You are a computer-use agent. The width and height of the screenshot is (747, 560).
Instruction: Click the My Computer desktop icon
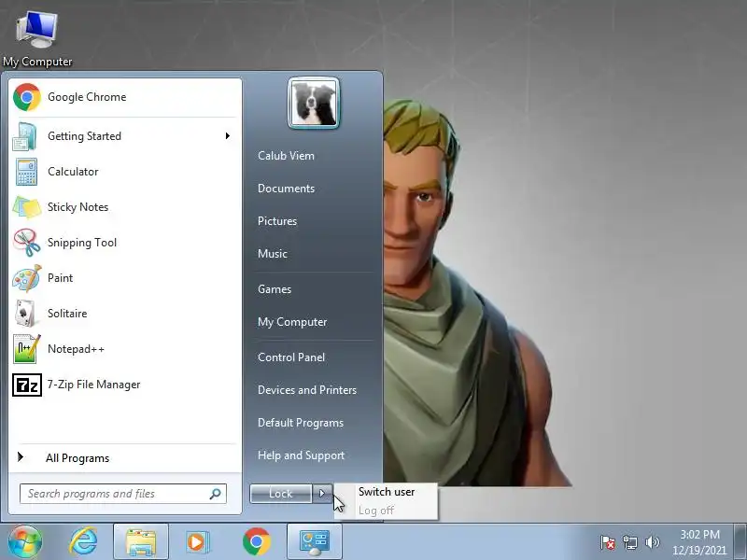[37, 39]
